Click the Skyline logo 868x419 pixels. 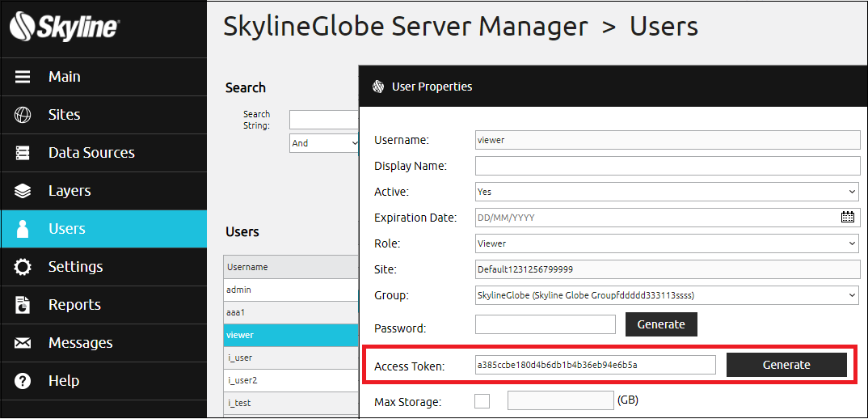(x=64, y=26)
